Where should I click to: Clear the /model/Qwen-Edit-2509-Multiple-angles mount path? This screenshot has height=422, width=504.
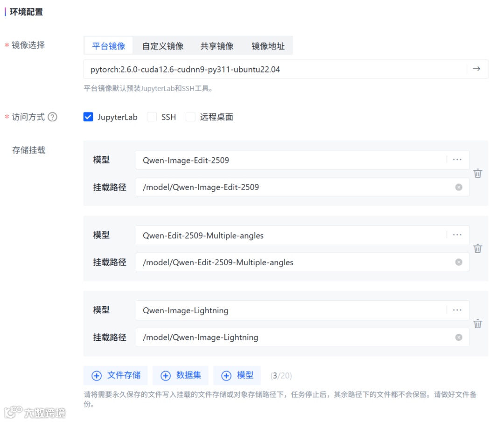(459, 262)
